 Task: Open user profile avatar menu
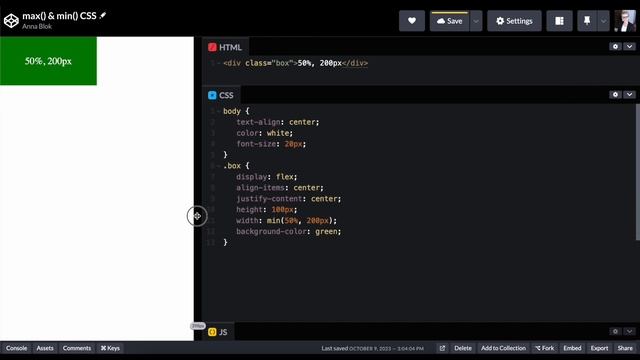tap(625, 20)
